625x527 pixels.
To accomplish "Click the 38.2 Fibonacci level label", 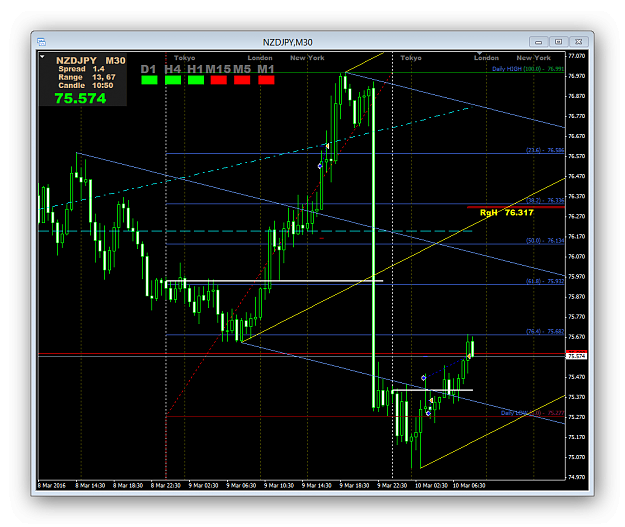I will [545, 200].
